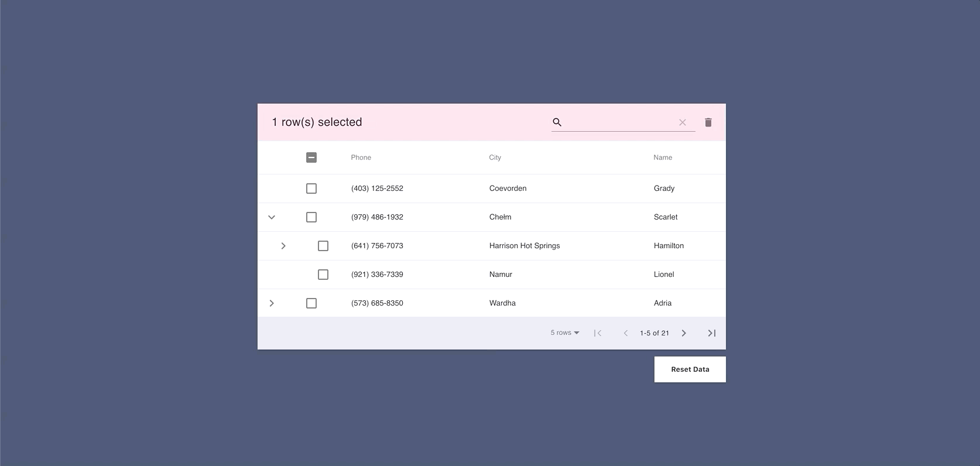The image size is (980, 466).
Task: Clear the search field with the X icon
Action: [683, 122]
